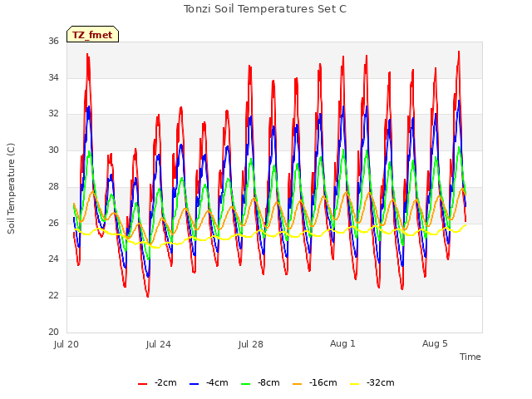Screen dimensions: 532x399
Task: Click the 22 y-axis tick label
Action: coord(53,296)
